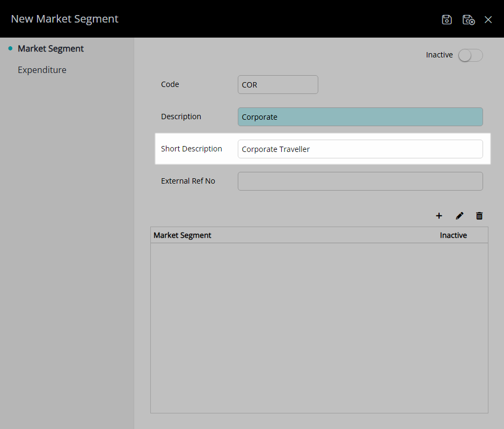The image size is (504, 429).
Task: Click the trash delete icon
Action: click(479, 216)
